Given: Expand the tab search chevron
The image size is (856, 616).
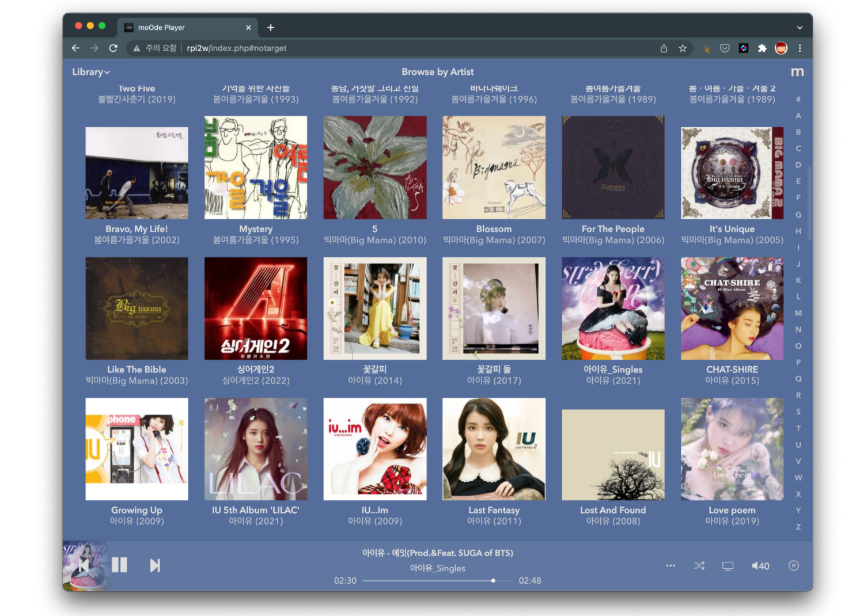Looking at the screenshot, I should [800, 27].
